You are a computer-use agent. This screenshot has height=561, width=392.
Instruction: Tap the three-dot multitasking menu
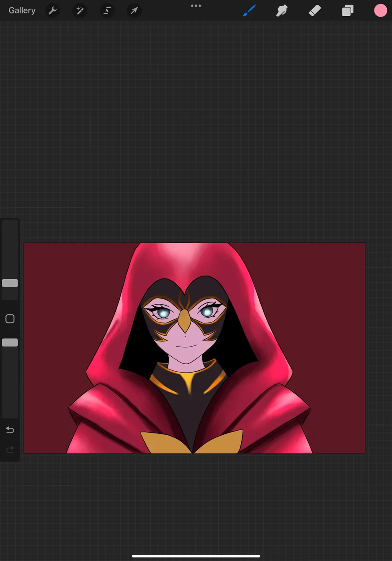(196, 6)
